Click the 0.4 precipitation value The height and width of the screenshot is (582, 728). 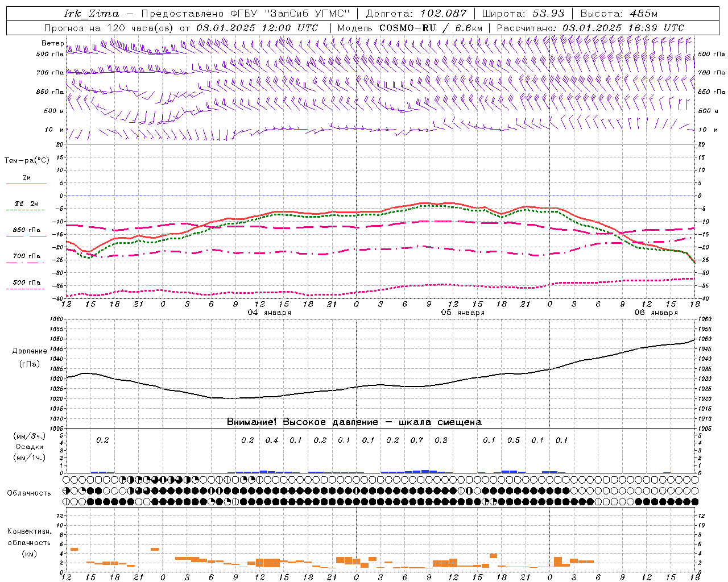272,440
